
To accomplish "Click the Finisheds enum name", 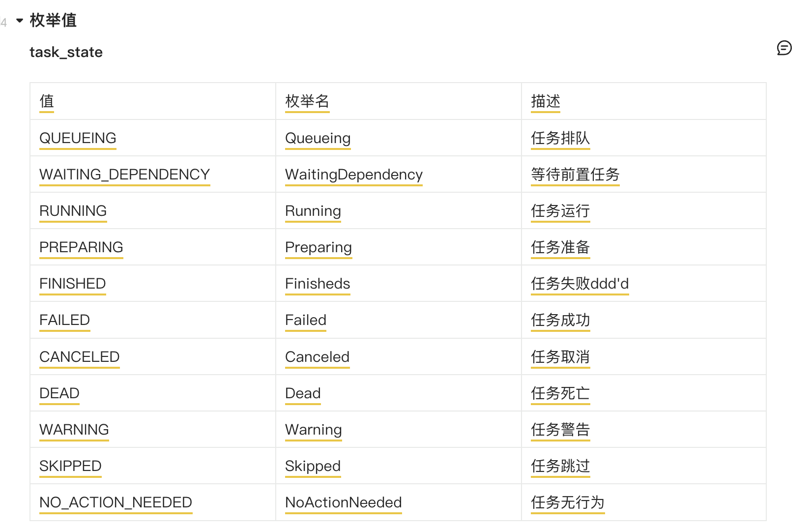I will 318,284.
